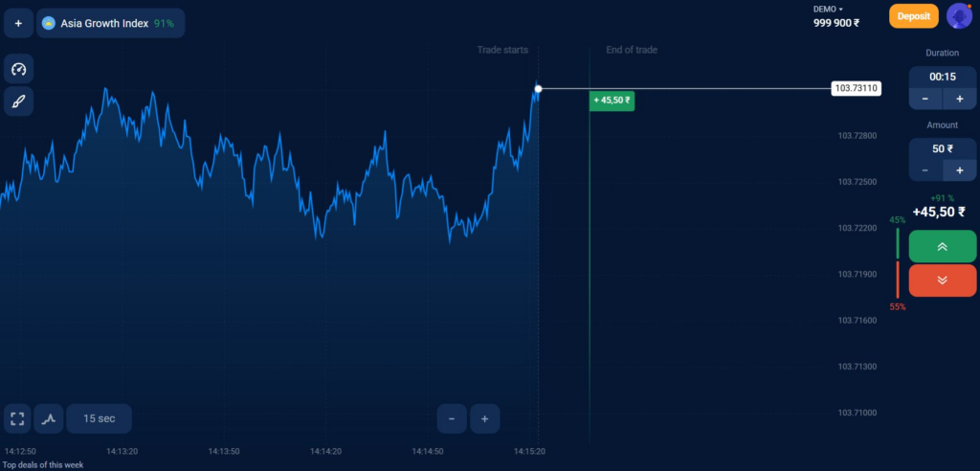Click the Deposit button
Image resolution: width=980 pixels, height=471 pixels.
click(914, 16)
